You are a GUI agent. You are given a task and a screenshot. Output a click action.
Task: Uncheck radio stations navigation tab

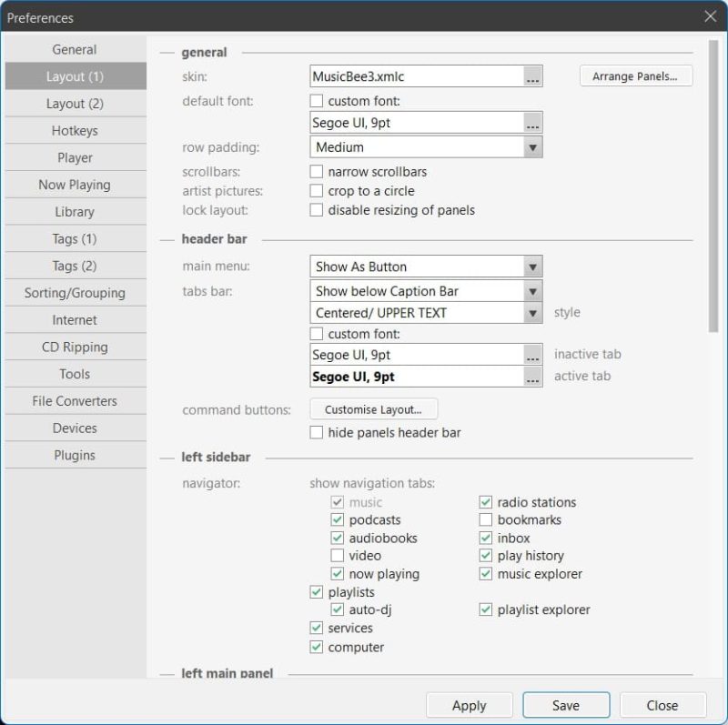tap(486, 502)
